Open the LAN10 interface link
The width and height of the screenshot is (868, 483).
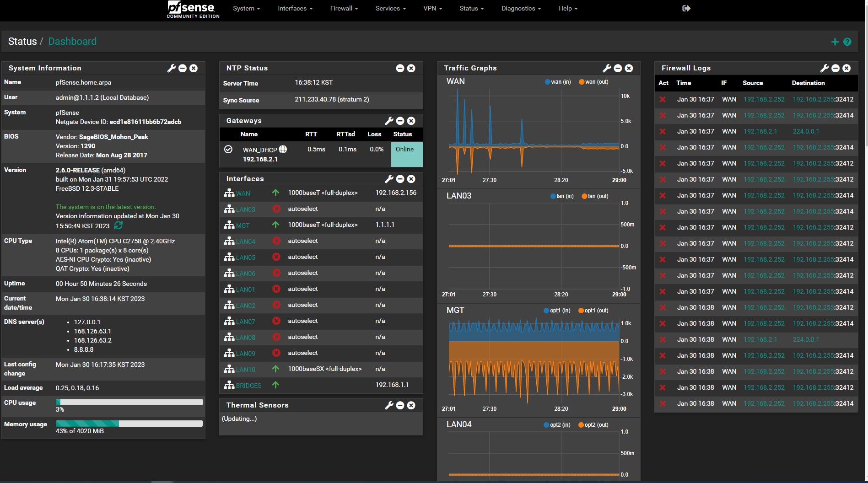pyautogui.click(x=246, y=370)
